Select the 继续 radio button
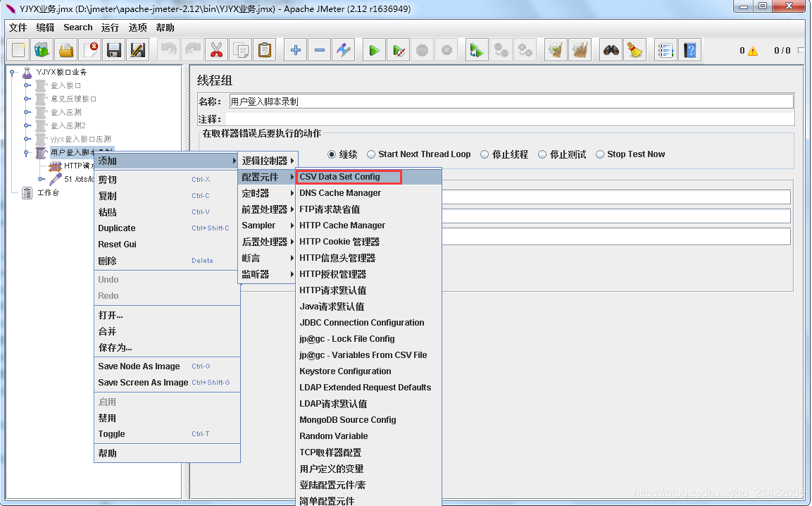 [332, 154]
